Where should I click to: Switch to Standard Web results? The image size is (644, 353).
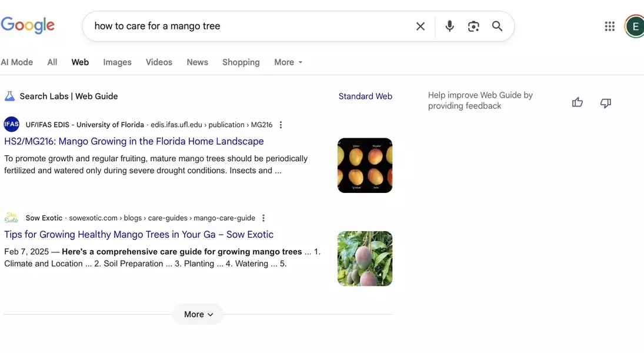click(365, 96)
